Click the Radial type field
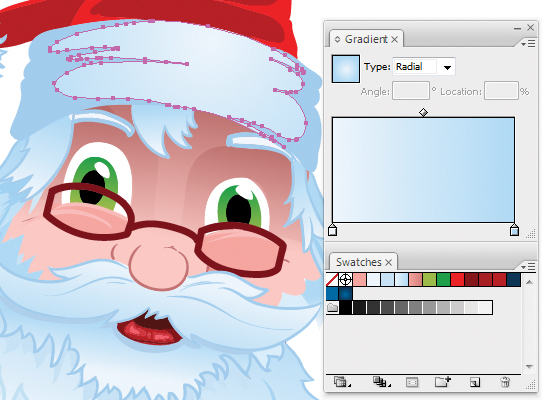The image size is (550, 400). (416, 67)
